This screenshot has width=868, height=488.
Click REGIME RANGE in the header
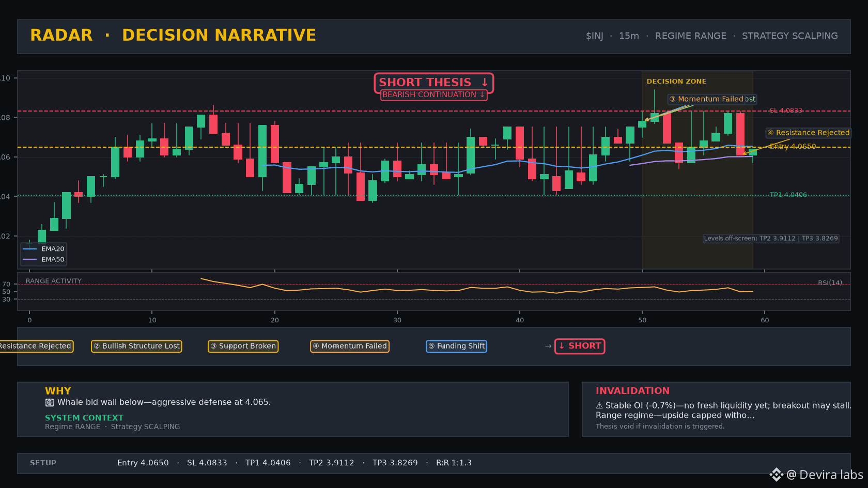pos(691,36)
